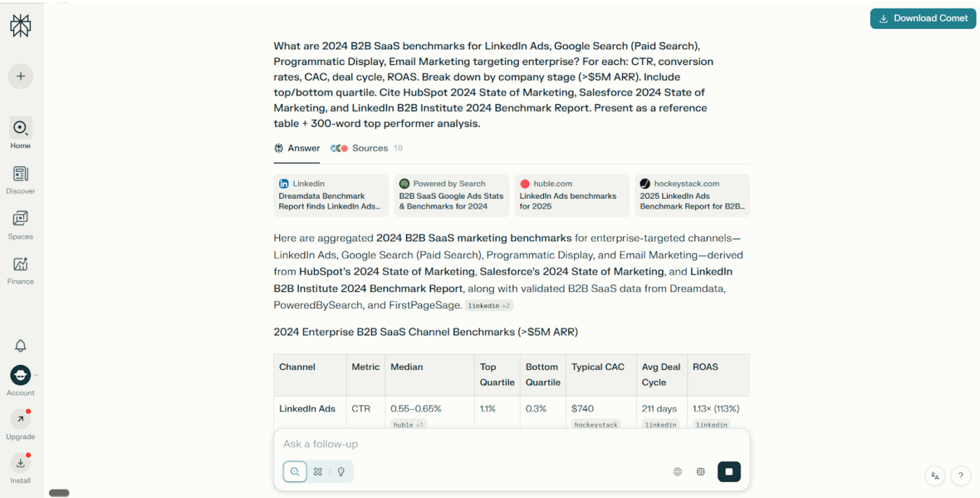This screenshot has height=498, width=980.
Task: Click the Download Comet button
Action: (923, 18)
